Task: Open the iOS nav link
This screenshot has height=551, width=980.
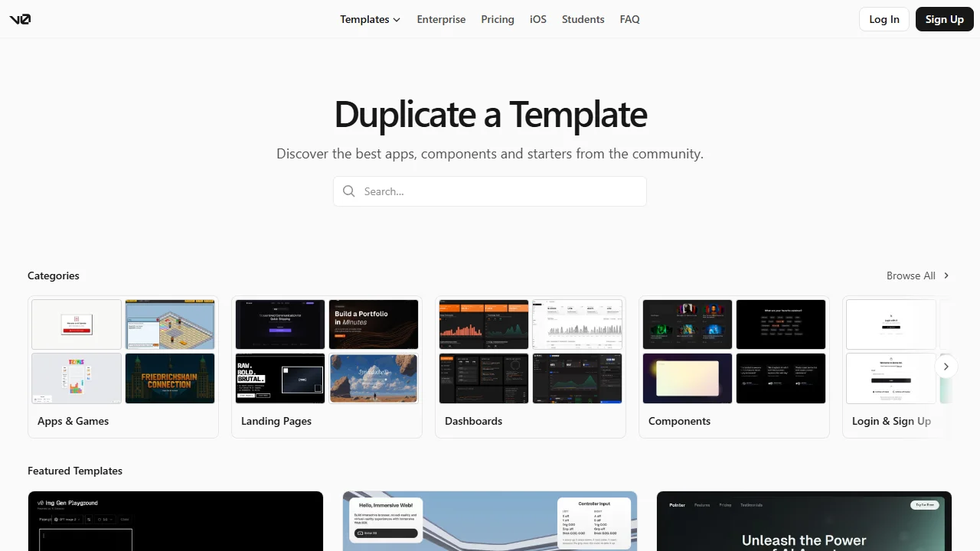Action: pos(538,19)
